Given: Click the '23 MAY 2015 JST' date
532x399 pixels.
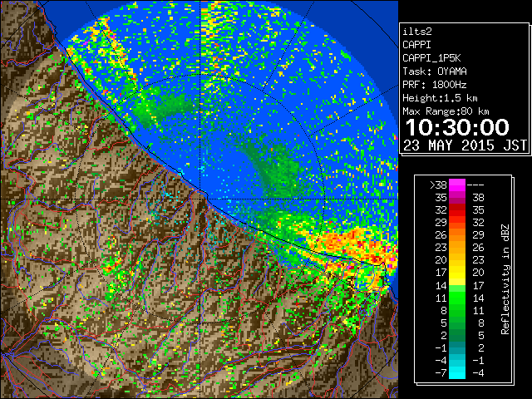Looking at the screenshot, I should point(465,145).
